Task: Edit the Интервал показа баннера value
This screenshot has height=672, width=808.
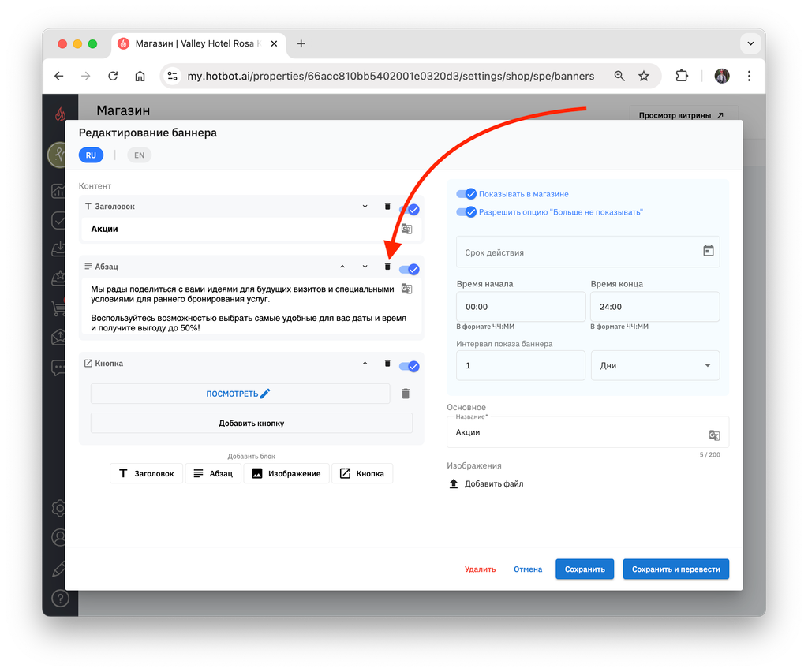Action: [521, 366]
